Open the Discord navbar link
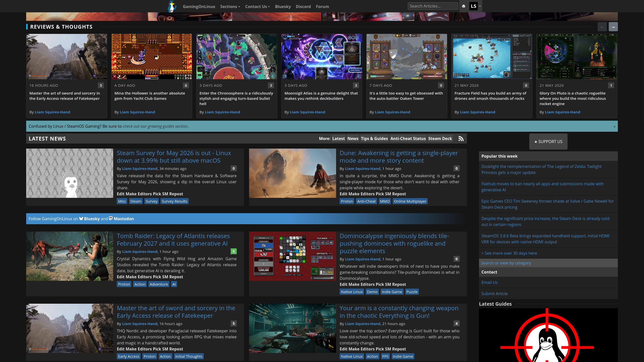The height and width of the screenshot is (362, 644). [x=303, y=7]
